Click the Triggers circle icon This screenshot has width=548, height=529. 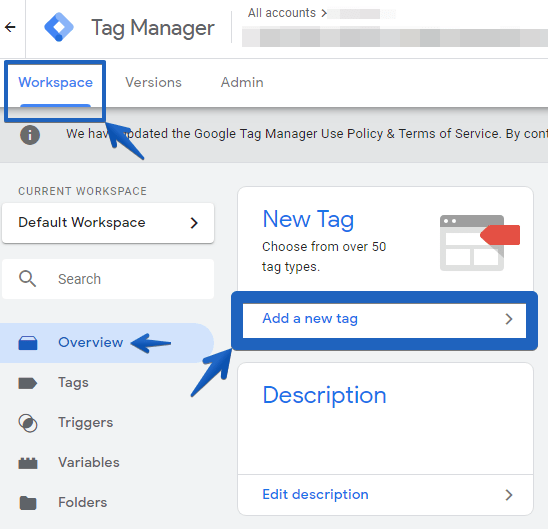[x=28, y=423]
